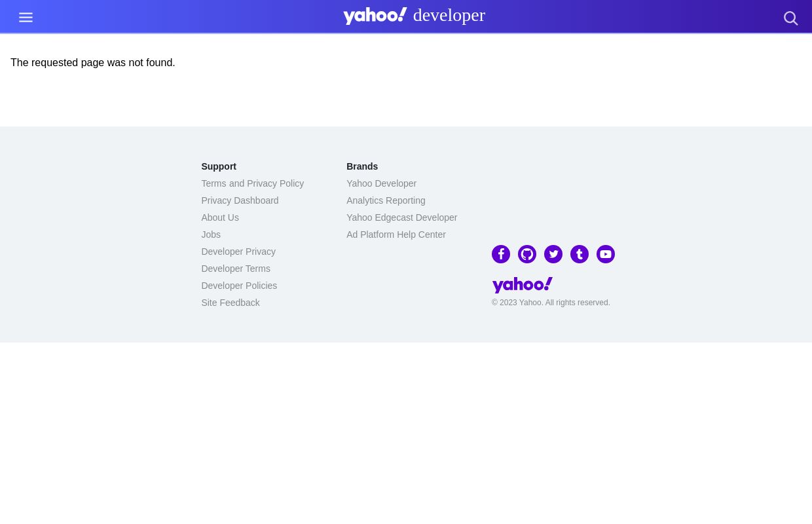The image size is (812, 524).
Task: Go to About Us page
Action: [x=220, y=217]
